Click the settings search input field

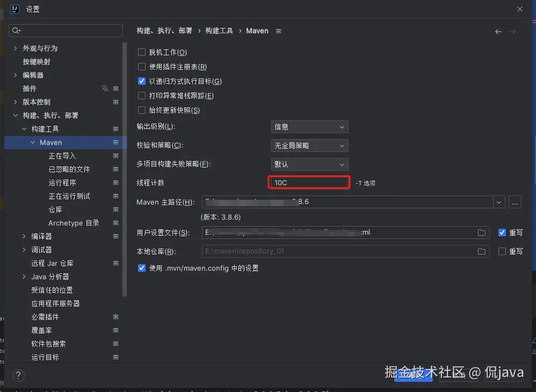click(x=66, y=31)
